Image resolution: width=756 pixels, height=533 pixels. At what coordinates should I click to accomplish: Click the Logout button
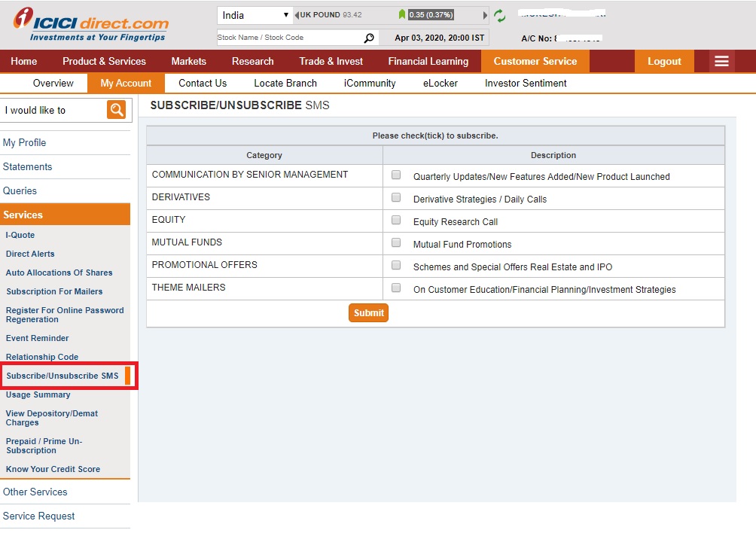tap(664, 61)
